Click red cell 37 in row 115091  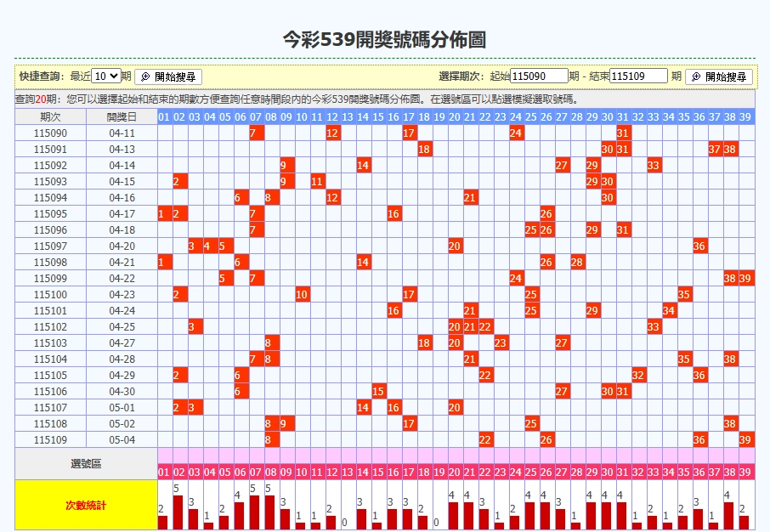pos(715,150)
